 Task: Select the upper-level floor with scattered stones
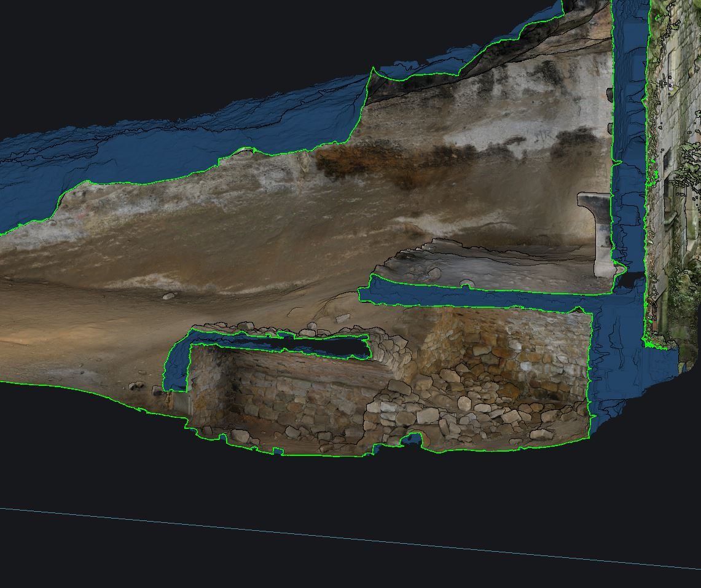pyautogui.click(x=487, y=267)
